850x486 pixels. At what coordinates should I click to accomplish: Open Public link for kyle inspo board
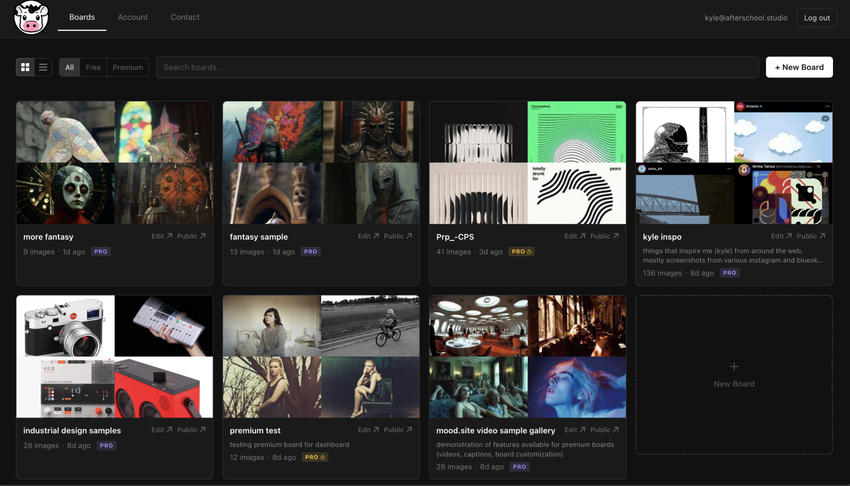tap(811, 237)
